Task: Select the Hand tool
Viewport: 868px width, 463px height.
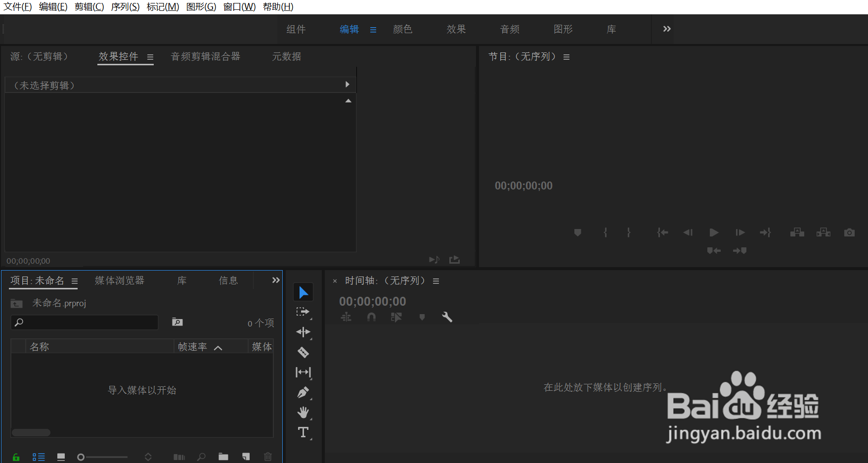Action: coord(303,413)
